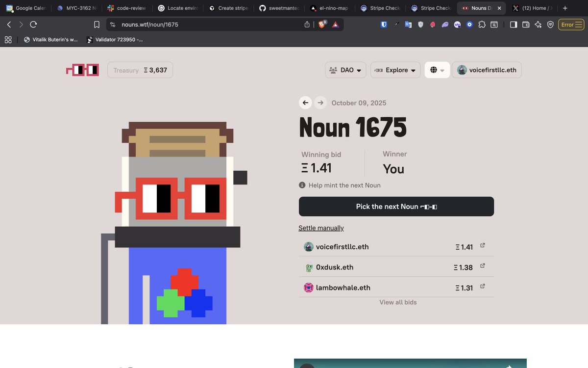The width and height of the screenshot is (588, 368).
Task: Click View all bids
Action: tap(397, 302)
